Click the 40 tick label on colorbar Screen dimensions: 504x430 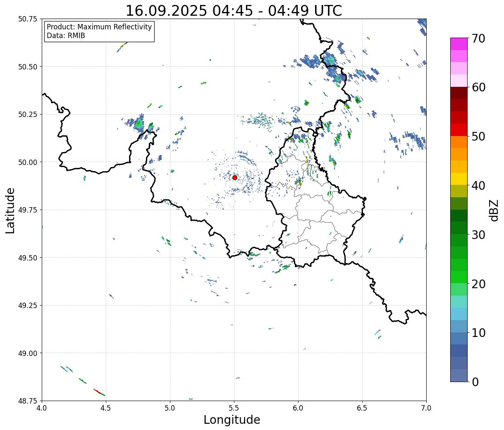pyautogui.click(x=478, y=186)
